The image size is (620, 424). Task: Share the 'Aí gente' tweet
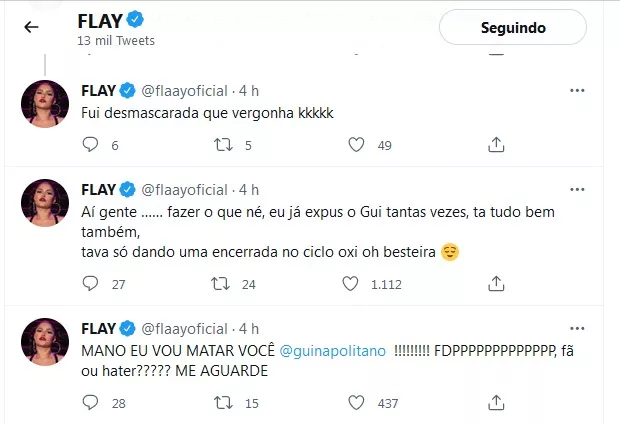pos(496,284)
